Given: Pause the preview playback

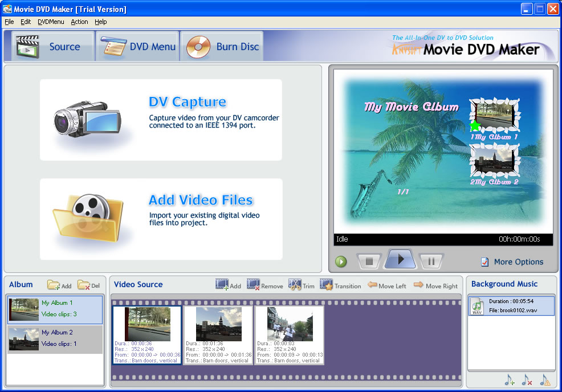Looking at the screenshot, I should (x=431, y=262).
